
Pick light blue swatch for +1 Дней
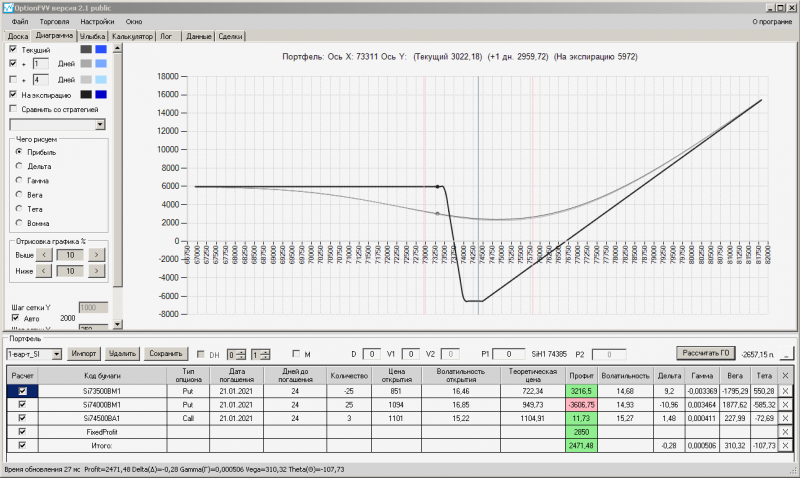101,63
